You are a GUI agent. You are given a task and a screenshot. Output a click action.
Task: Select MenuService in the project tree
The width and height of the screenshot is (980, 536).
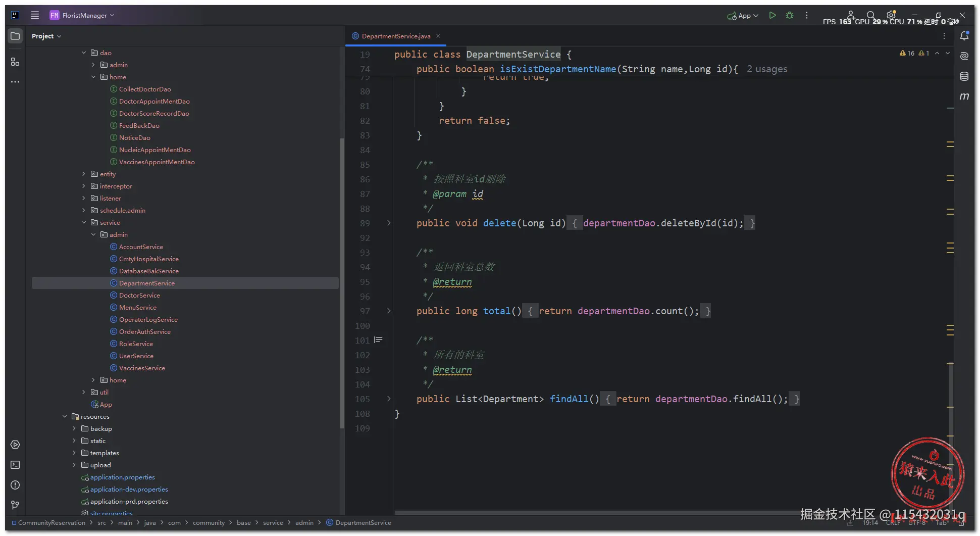[138, 307]
